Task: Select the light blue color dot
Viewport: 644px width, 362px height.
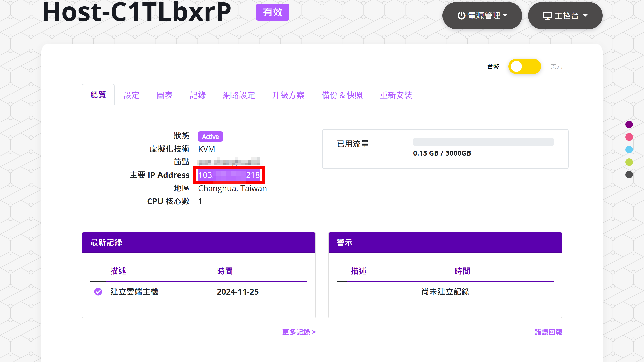Action: click(x=629, y=150)
